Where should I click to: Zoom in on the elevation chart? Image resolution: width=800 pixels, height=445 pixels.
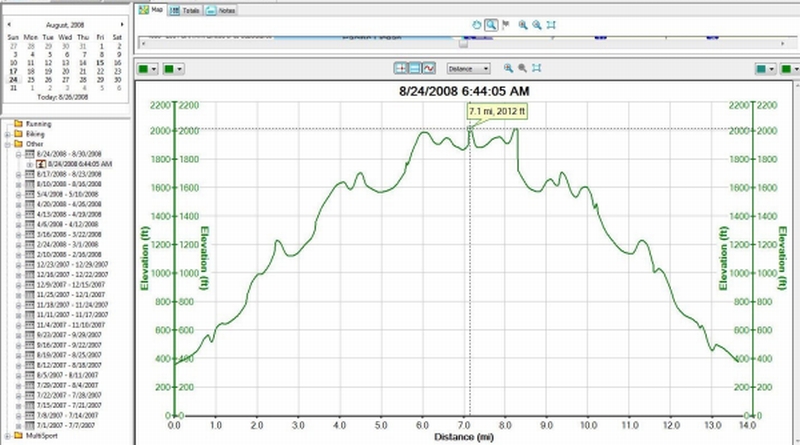click(x=508, y=68)
